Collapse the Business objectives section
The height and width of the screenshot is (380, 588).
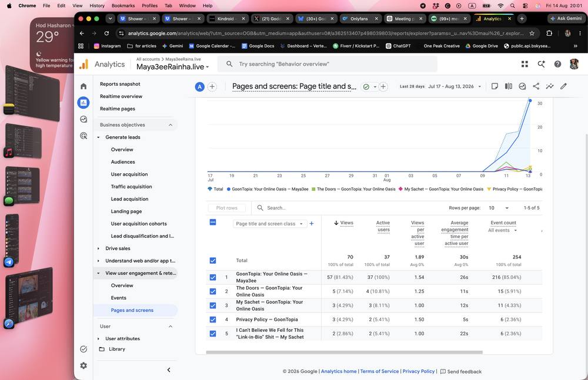click(171, 125)
